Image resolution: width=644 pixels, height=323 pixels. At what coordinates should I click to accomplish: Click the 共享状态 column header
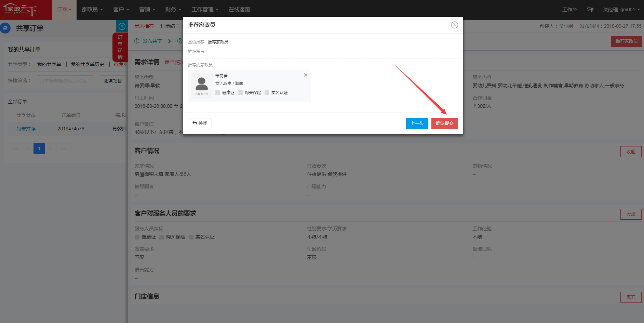[26, 116]
